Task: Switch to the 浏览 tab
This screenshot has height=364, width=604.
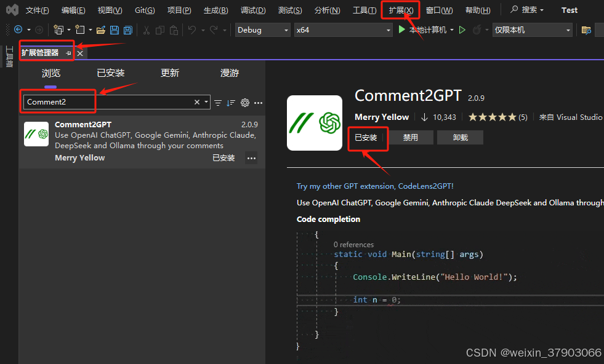Action: coord(51,73)
